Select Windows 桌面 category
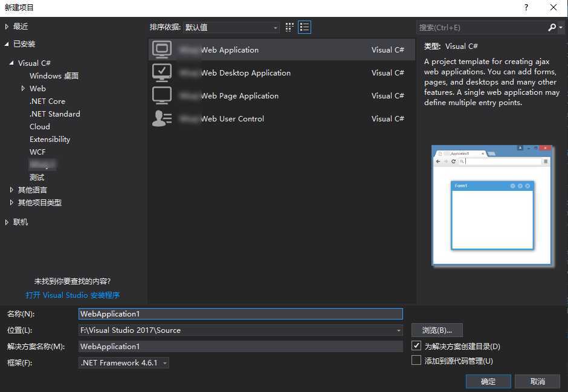Viewport: 568px width, 392px height. coord(54,76)
